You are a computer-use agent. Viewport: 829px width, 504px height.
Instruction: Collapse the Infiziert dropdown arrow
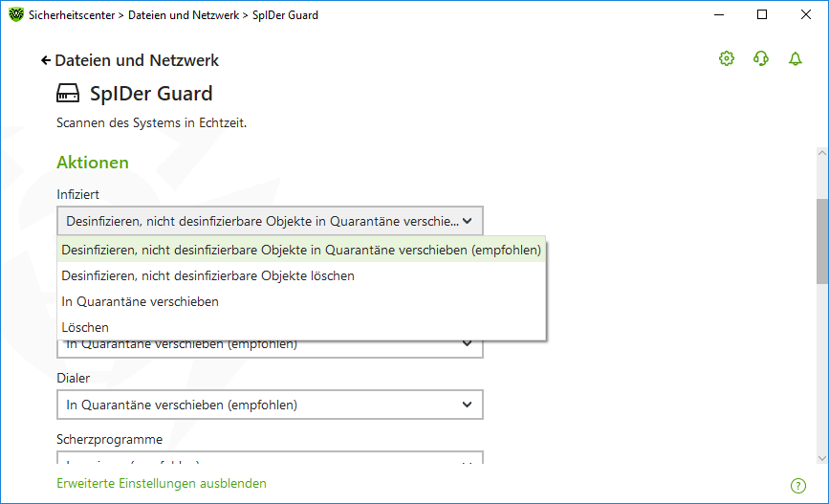coord(467,221)
